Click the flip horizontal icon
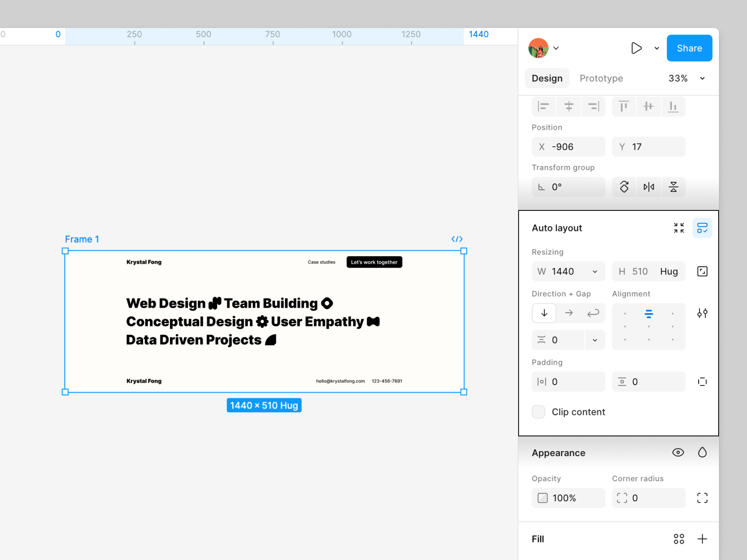 pyautogui.click(x=649, y=187)
